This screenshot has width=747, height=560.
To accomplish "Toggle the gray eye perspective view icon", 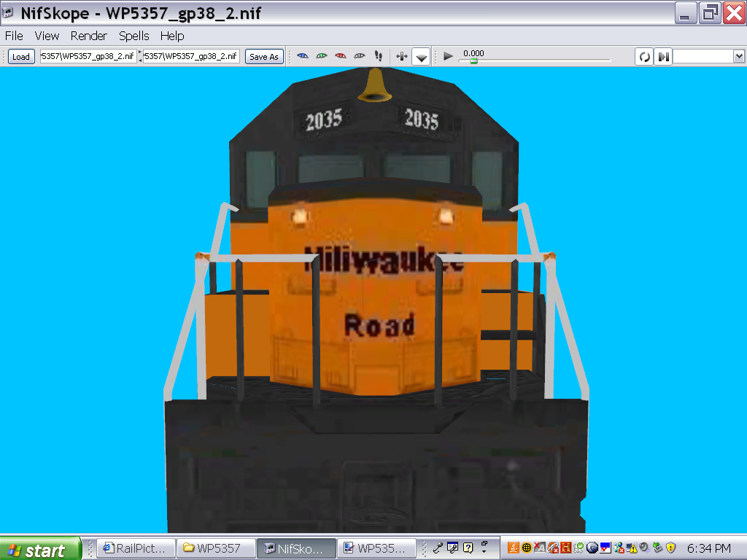I will pos(360,56).
